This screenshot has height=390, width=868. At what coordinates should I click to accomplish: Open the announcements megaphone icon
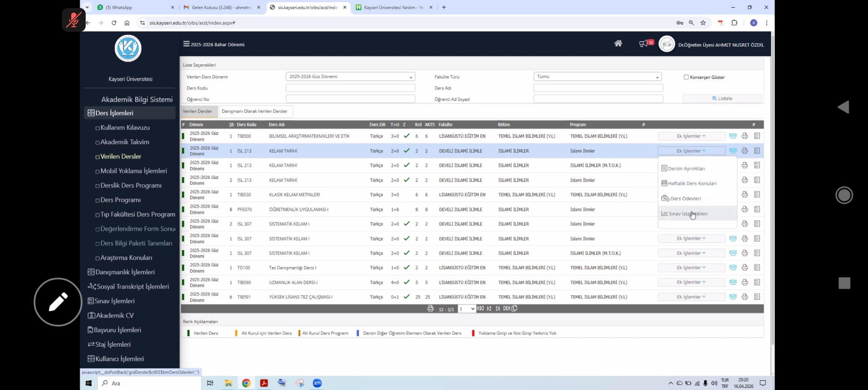click(643, 44)
